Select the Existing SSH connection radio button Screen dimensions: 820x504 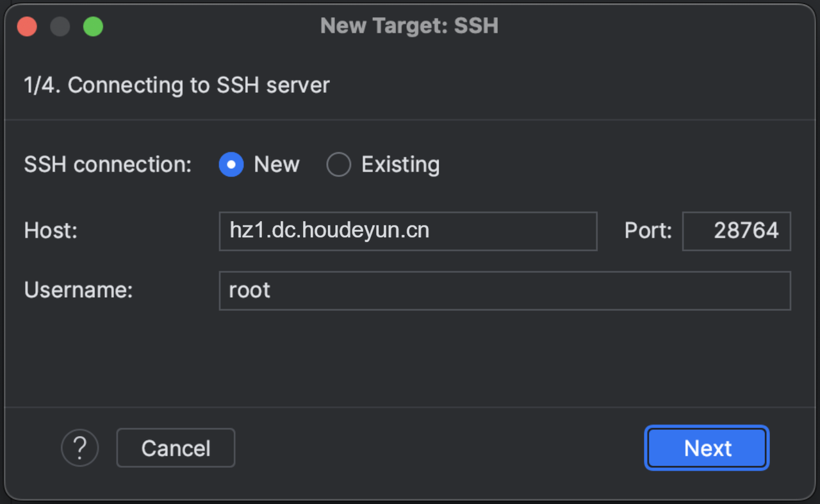tap(338, 165)
